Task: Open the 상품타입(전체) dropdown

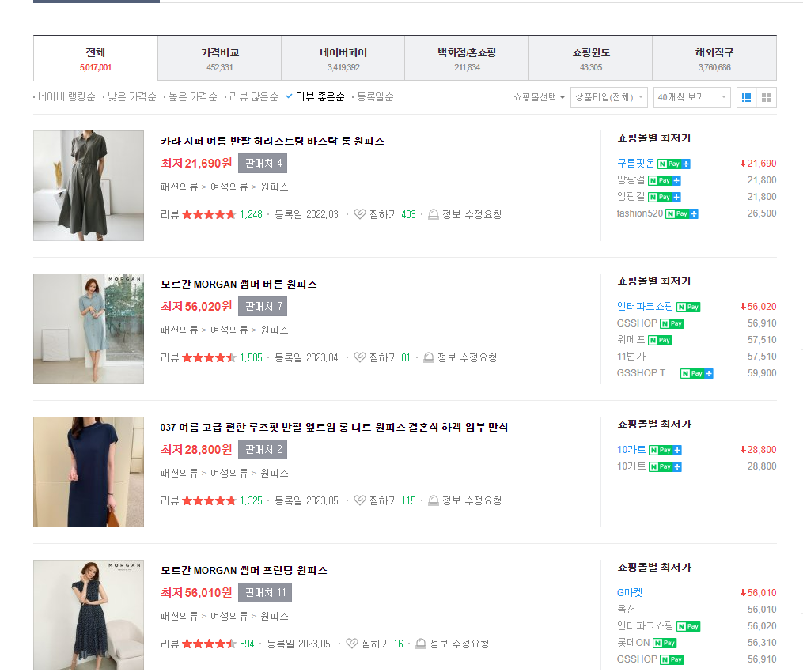Action: (x=608, y=96)
